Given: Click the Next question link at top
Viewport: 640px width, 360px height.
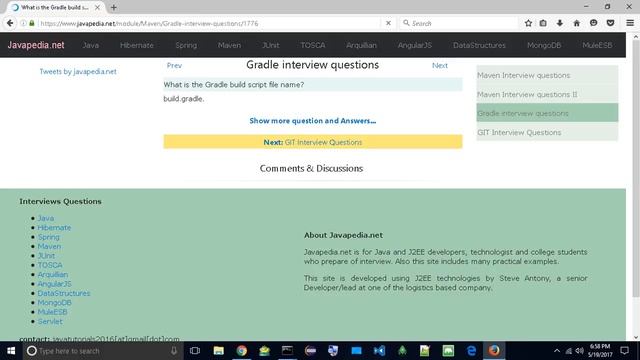Looking at the screenshot, I should [x=440, y=65].
